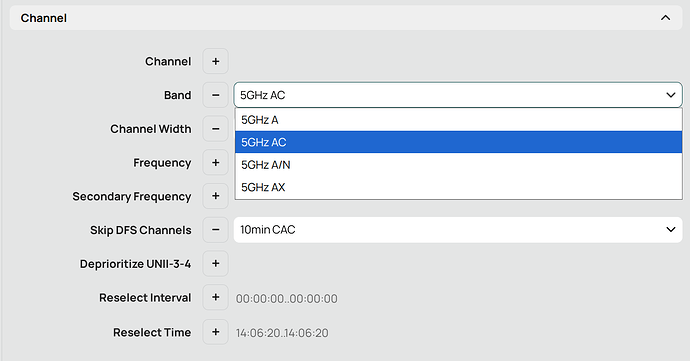Close the Band dropdown showing 5GHz AC
The image size is (690, 361).
point(458,95)
